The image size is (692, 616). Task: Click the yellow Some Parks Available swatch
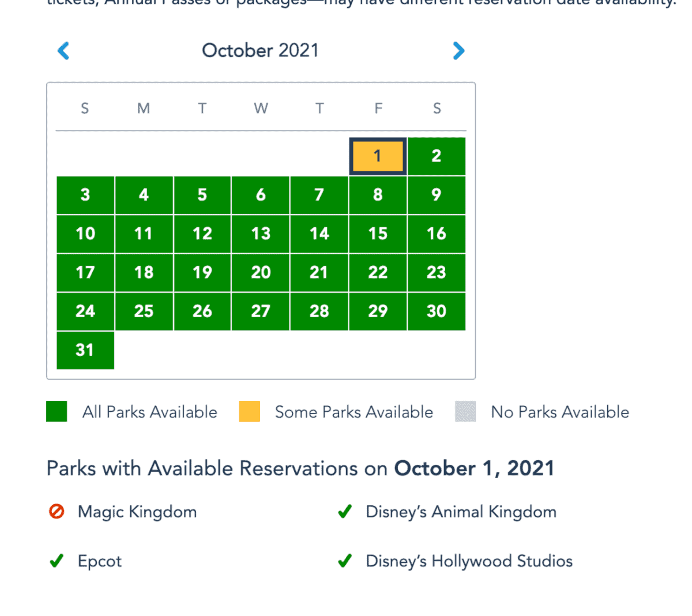(x=249, y=412)
